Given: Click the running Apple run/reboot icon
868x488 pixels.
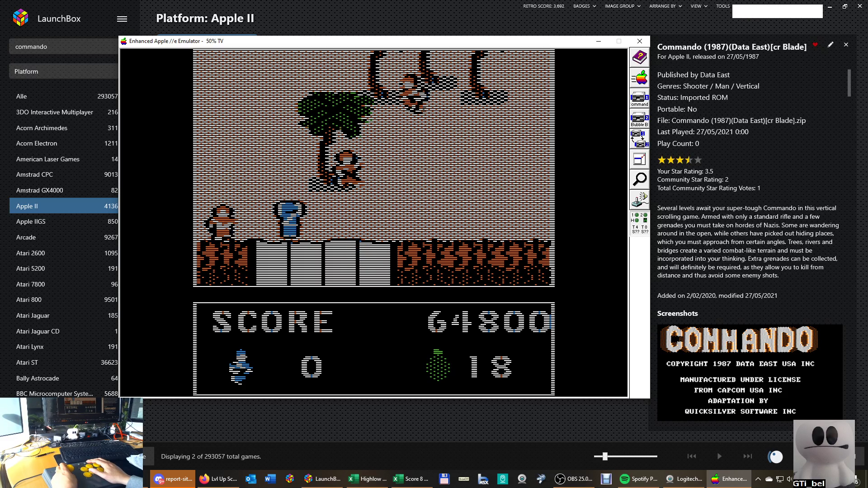Looking at the screenshot, I should [639, 78].
